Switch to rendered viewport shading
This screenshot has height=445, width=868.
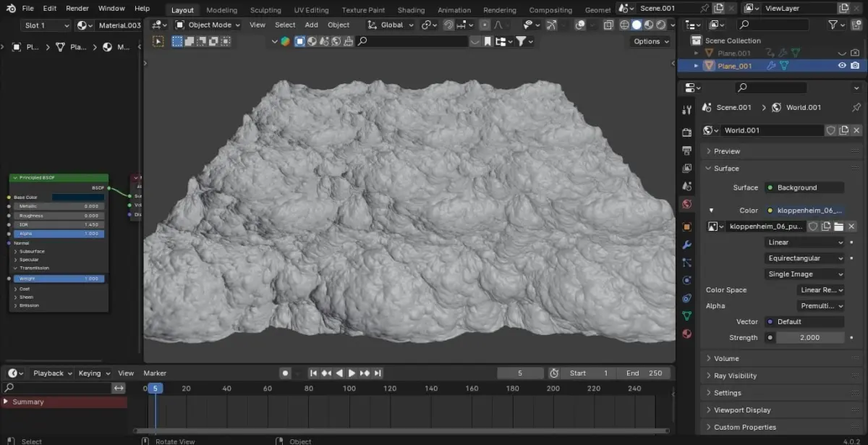tap(662, 25)
